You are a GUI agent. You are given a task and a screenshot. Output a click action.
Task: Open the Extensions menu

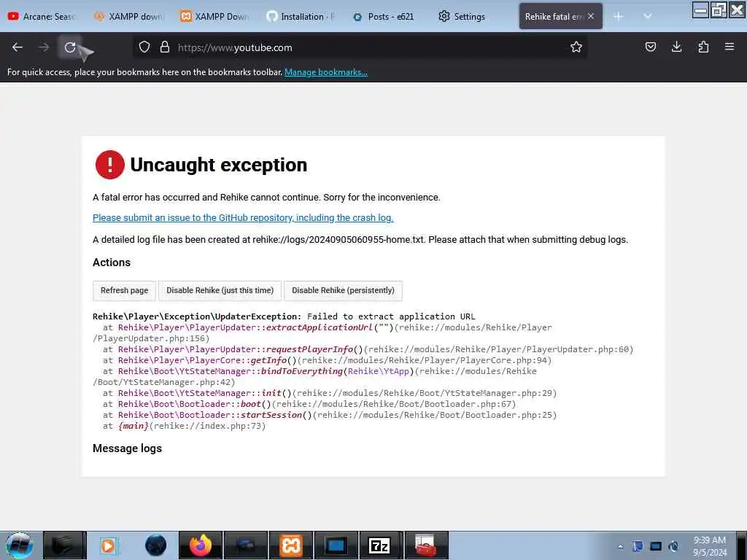coord(703,47)
